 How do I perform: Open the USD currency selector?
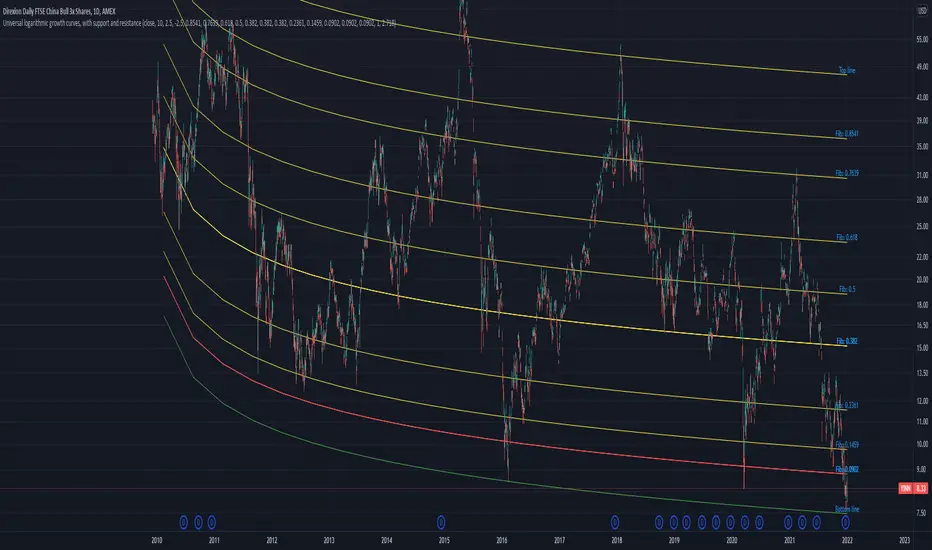click(922, 11)
